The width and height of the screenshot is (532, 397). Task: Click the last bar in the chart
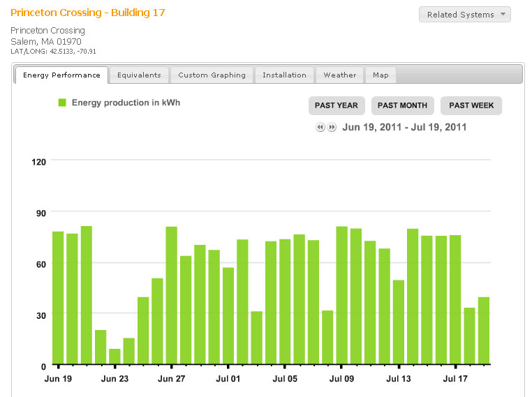coord(484,331)
